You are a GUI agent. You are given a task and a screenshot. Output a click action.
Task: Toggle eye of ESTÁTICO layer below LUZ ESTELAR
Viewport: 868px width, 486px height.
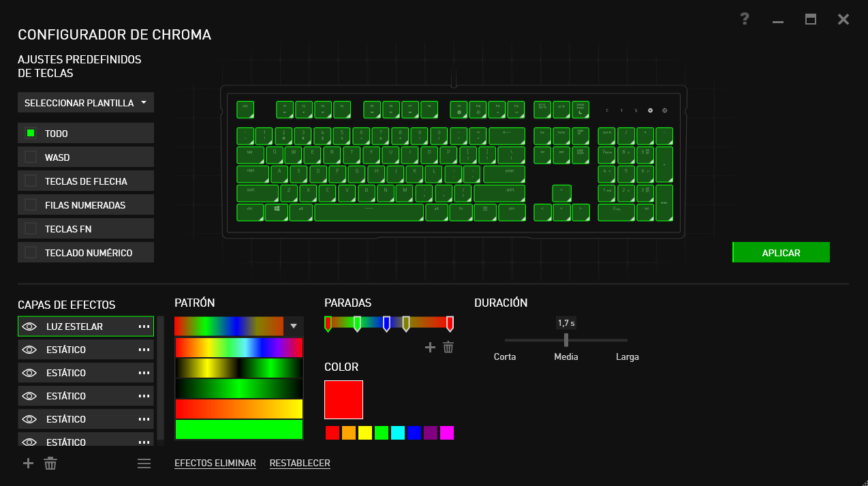(x=29, y=350)
